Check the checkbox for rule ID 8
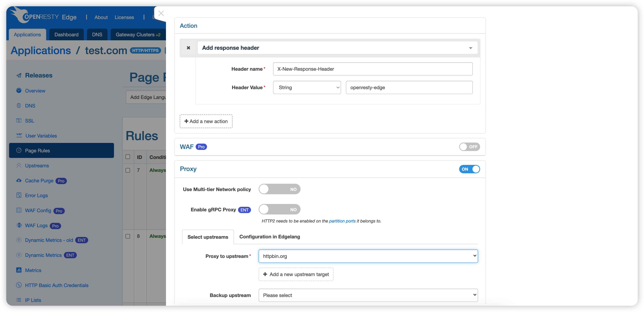 coord(128,236)
